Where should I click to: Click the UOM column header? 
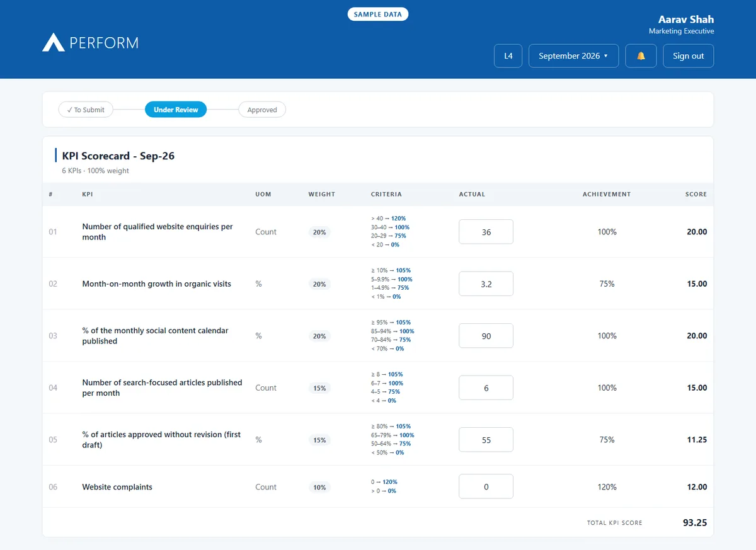click(263, 194)
